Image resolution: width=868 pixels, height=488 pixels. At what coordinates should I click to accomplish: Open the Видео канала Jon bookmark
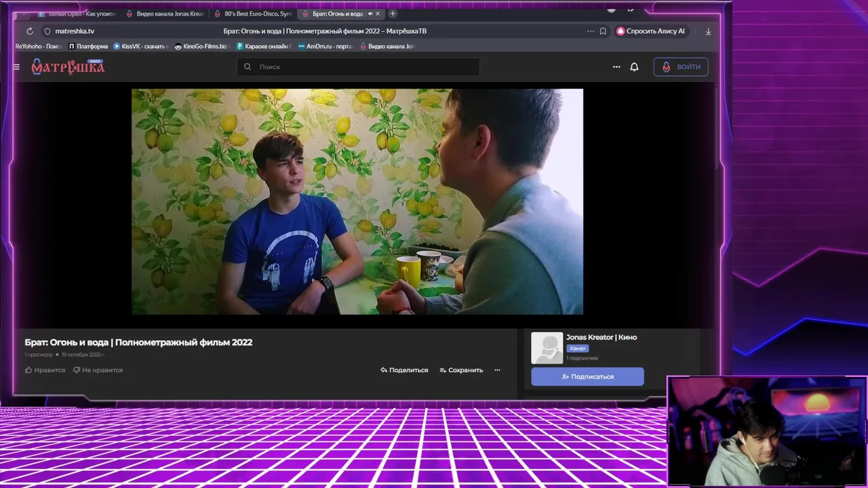point(387,47)
